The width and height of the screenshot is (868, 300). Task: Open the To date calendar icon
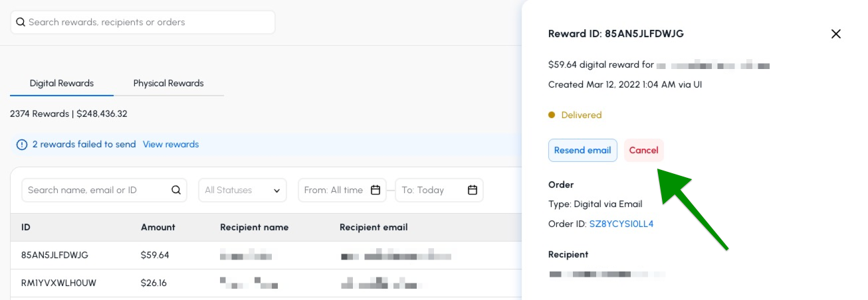point(473,190)
